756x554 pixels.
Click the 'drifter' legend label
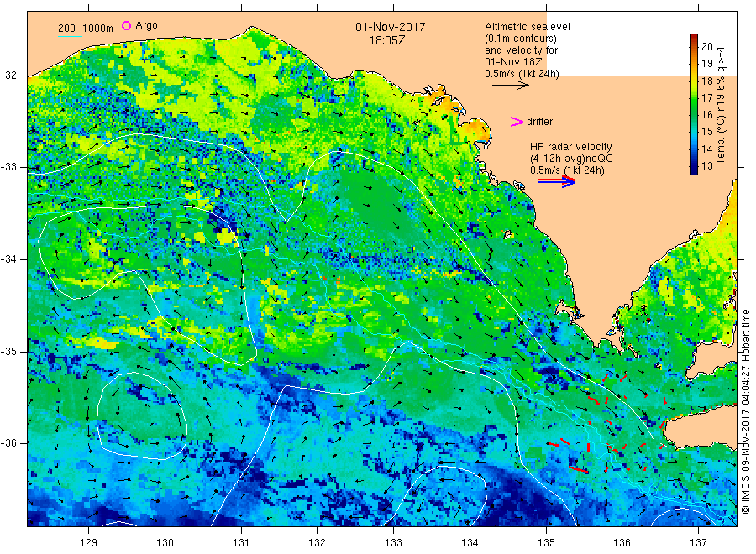539,122
